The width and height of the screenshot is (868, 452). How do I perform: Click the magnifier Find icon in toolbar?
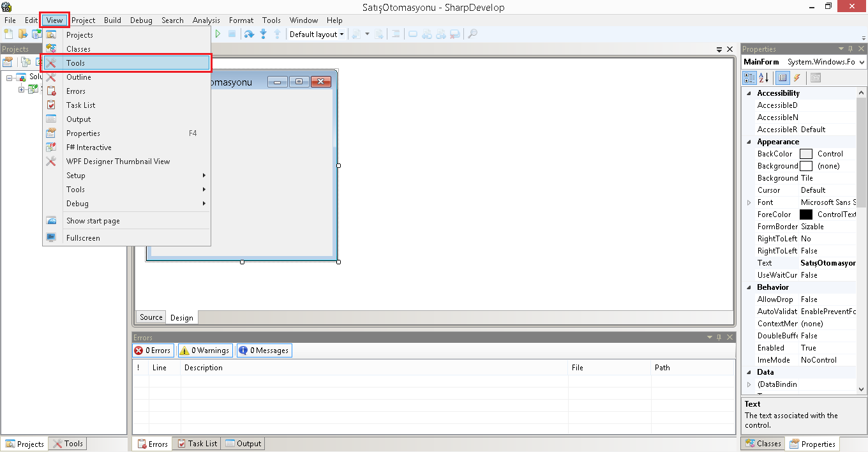[x=472, y=34]
